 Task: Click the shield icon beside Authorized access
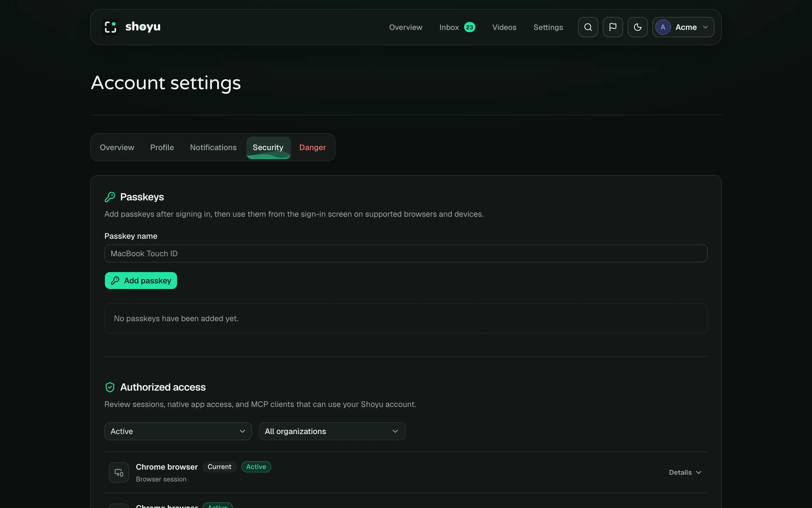110,387
